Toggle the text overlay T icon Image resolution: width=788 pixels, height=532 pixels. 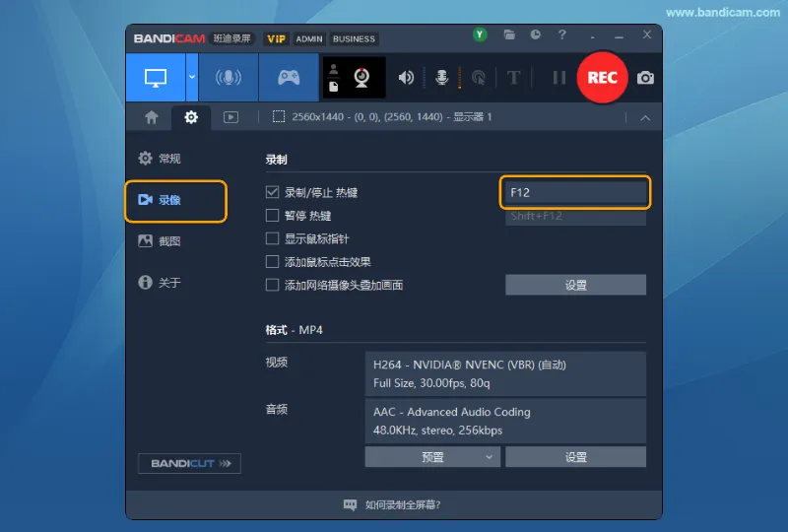coord(513,78)
